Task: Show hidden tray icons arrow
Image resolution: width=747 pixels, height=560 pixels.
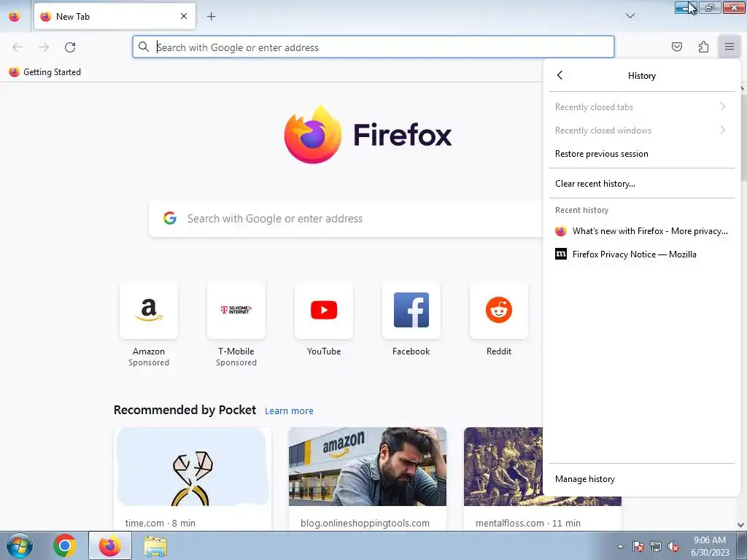Action: [x=620, y=547]
